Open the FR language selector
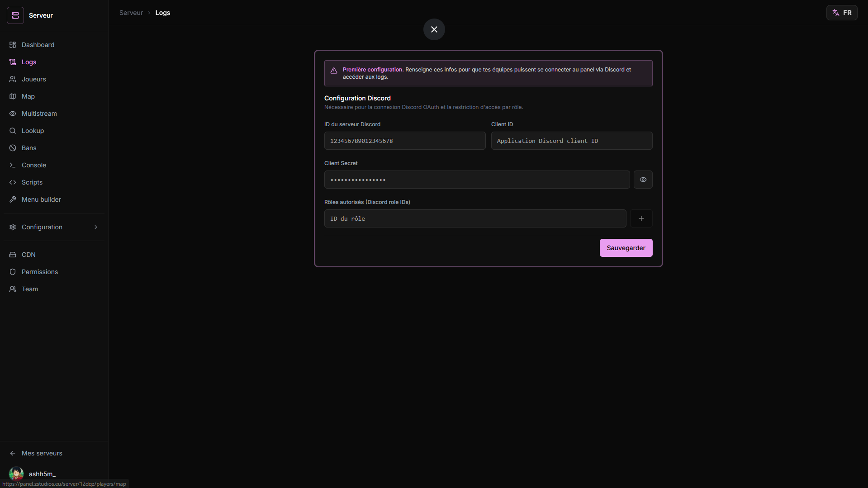This screenshot has height=488, width=868. [x=842, y=13]
